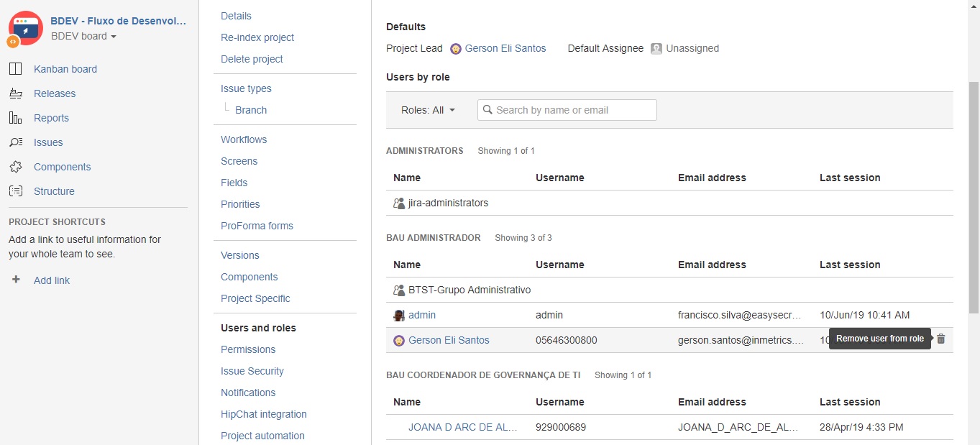Open ProForma forms settings
Viewport: 980px width, 445px height.
pyautogui.click(x=257, y=226)
